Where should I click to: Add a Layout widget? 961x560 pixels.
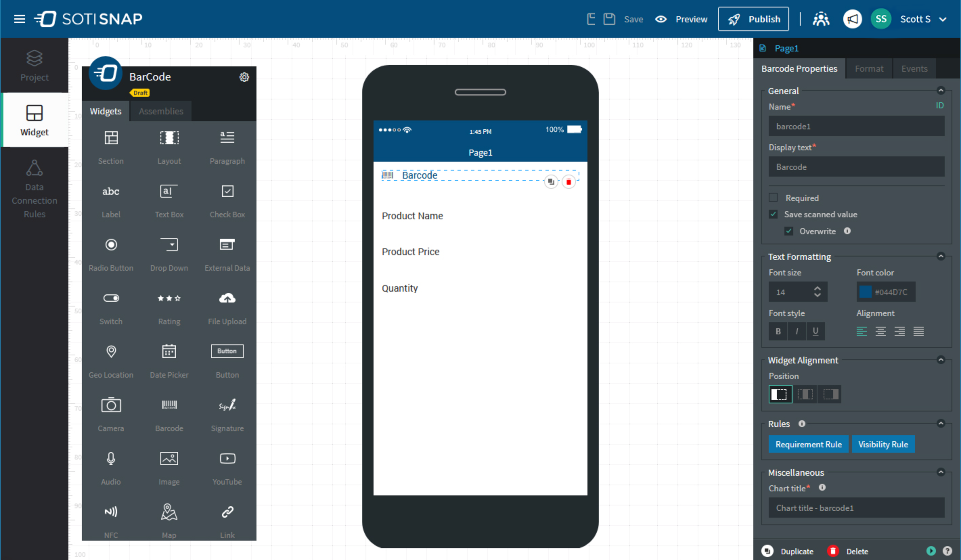pyautogui.click(x=169, y=147)
